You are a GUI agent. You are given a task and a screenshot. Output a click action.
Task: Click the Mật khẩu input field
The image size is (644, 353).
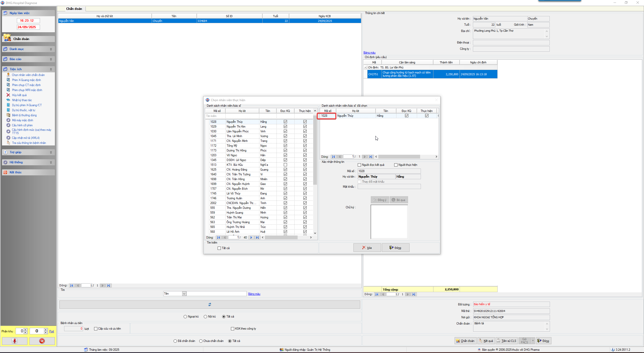pyautogui.click(x=389, y=186)
